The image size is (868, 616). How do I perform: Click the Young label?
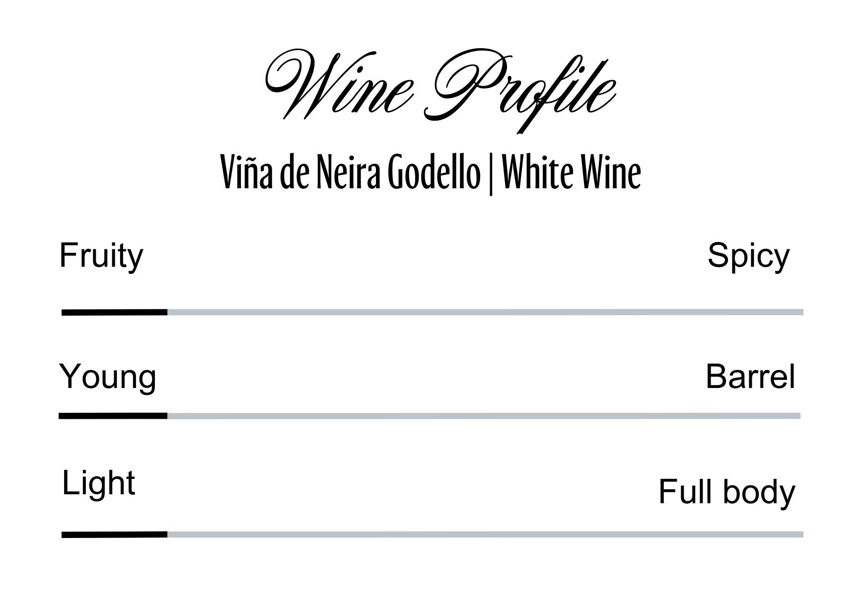108,377
